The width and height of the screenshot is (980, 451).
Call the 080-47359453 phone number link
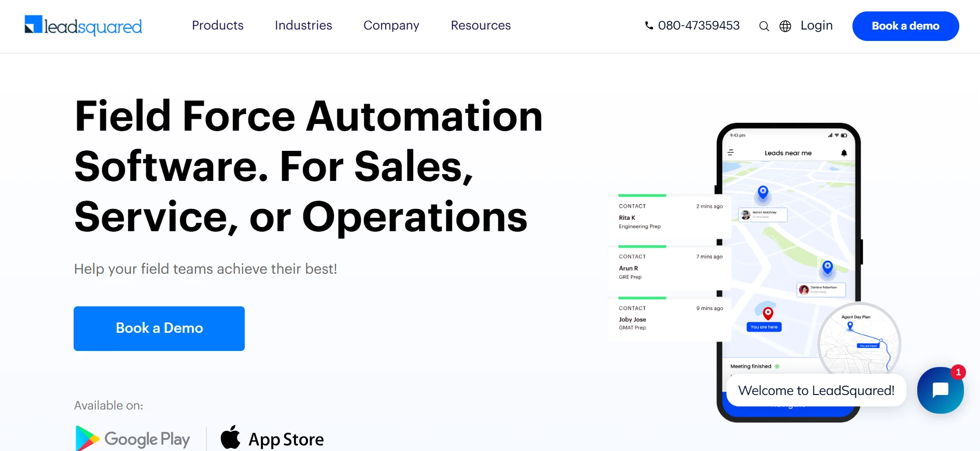pos(698,25)
